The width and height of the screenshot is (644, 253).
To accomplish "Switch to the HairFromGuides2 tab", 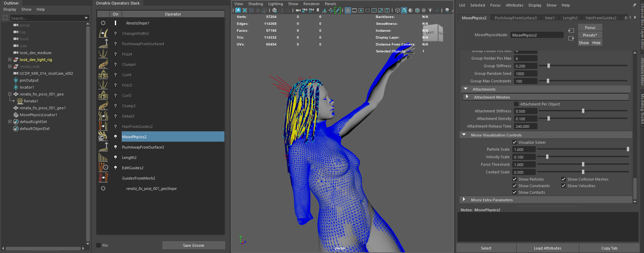I will click(601, 18).
